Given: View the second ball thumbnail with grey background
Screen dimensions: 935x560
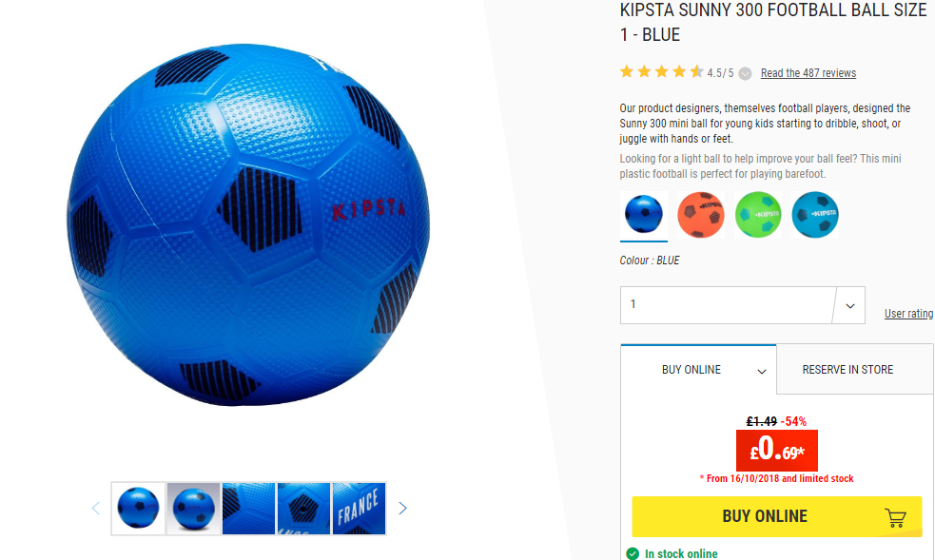Looking at the screenshot, I should click(x=193, y=508).
